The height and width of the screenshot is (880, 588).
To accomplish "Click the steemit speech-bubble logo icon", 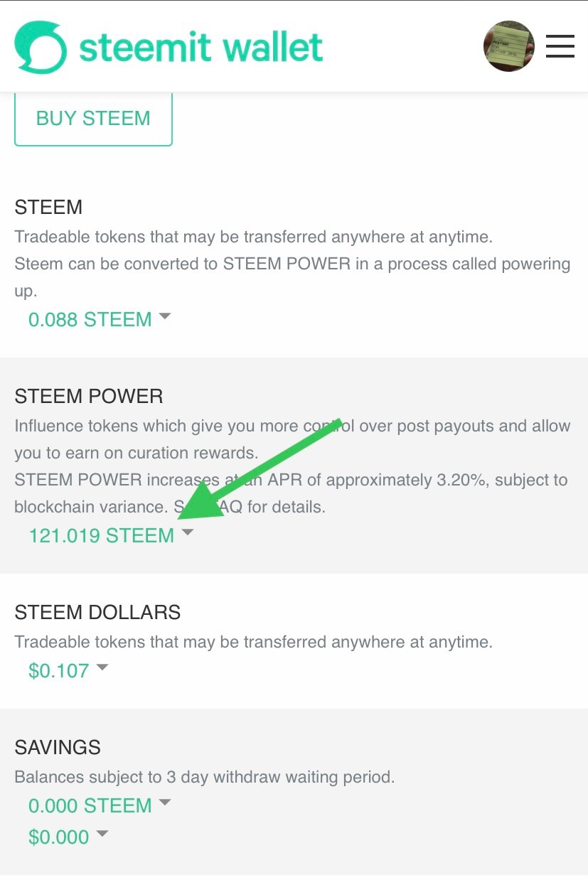I will [41, 47].
